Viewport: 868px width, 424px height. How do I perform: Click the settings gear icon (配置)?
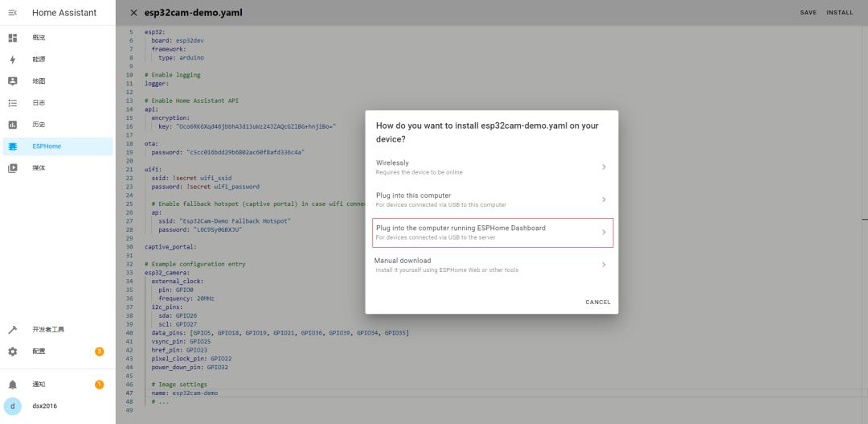point(12,352)
